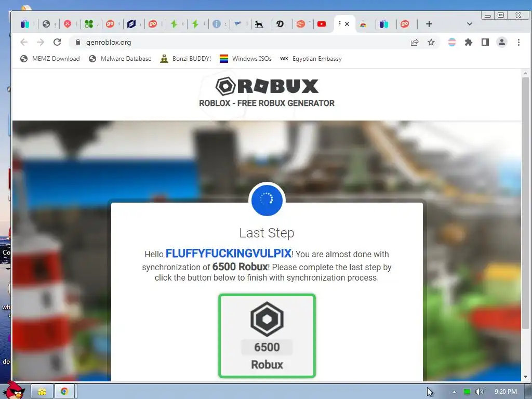
Task: Click the page scrollbar down arrow
Action: pyautogui.click(x=525, y=376)
